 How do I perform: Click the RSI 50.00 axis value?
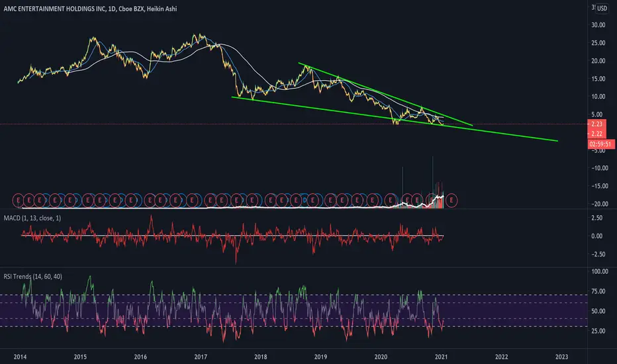pyautogui.click(x=598, y=311)
